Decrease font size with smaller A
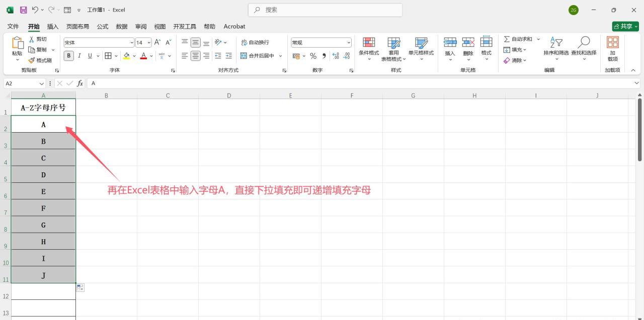This screenshot has height=320, width=644. pos(168,42)
